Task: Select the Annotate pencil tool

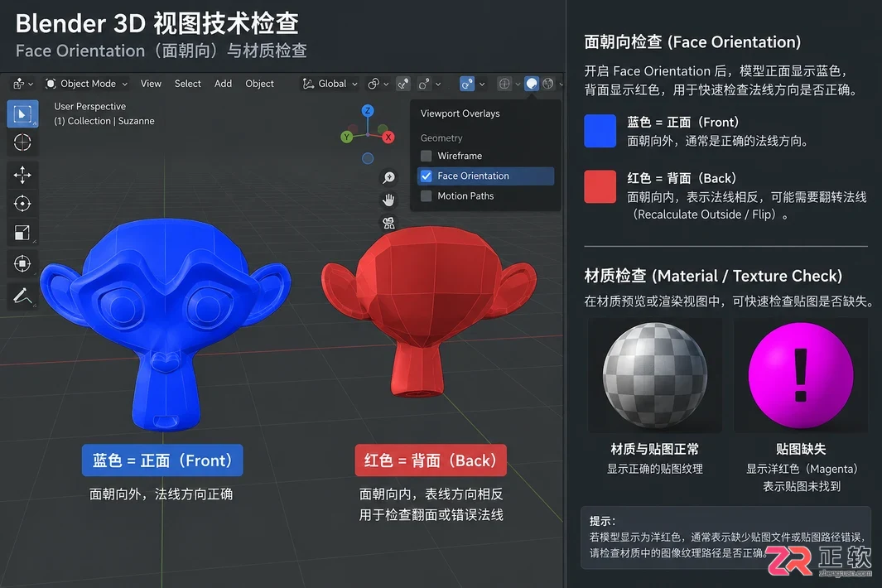Action: click(x=22, y=296)
